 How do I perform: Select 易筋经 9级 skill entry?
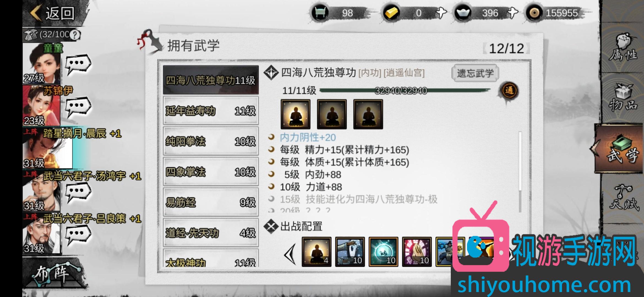tap(211, 202)
